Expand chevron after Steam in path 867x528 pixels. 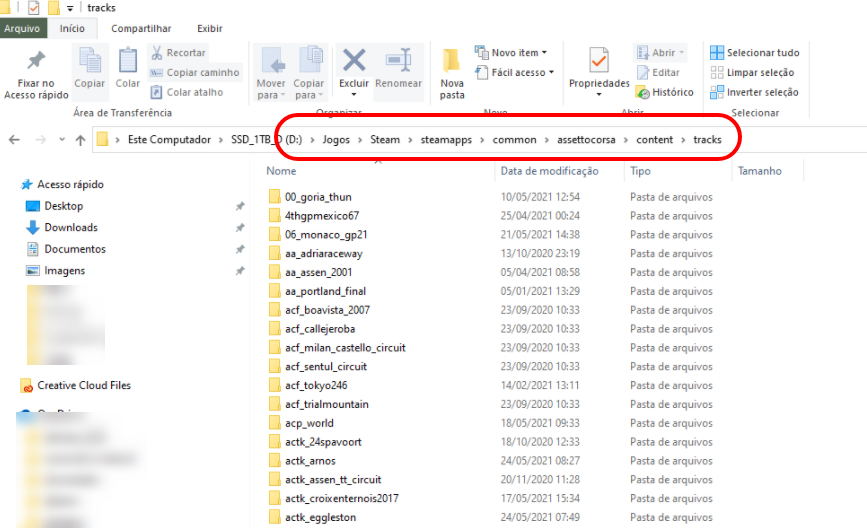coord(410,140)
